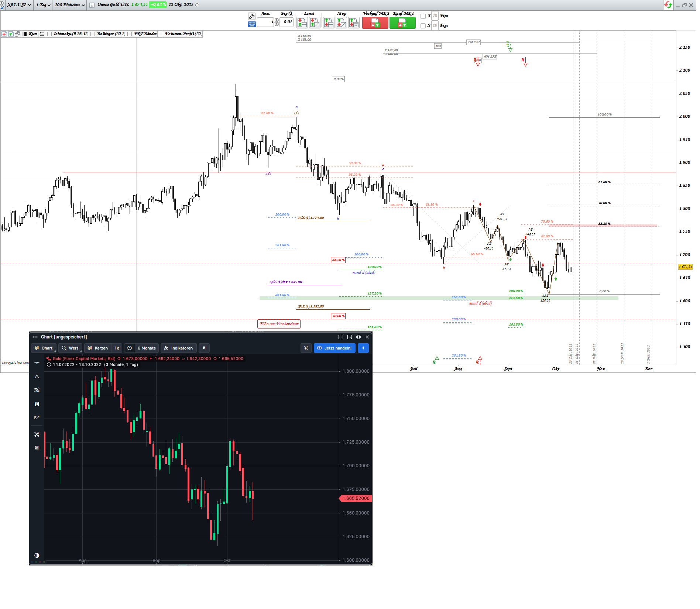Toggle the dark/light contrast control

pos(37,554)
